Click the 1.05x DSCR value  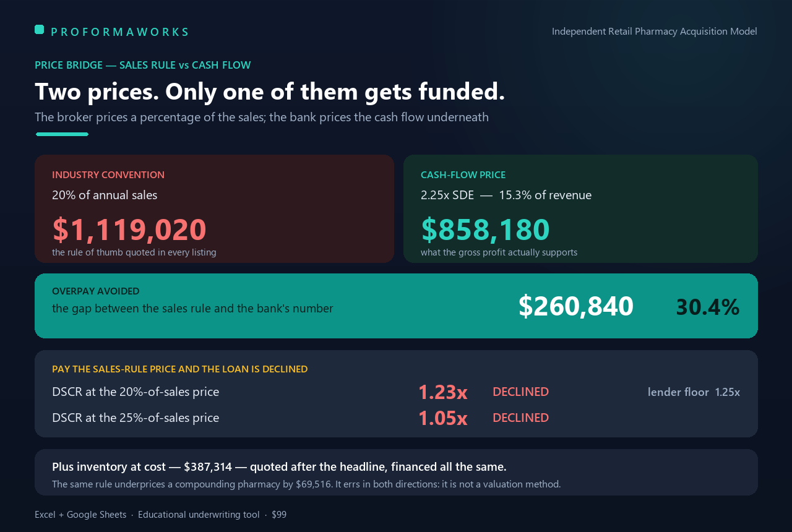click(x=443, y=418)
